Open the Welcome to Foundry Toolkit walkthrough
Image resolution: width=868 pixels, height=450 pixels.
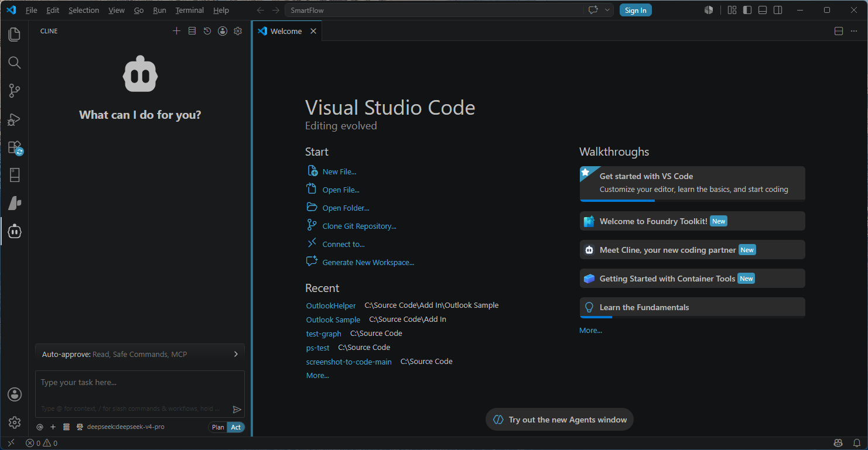(692, 221)
